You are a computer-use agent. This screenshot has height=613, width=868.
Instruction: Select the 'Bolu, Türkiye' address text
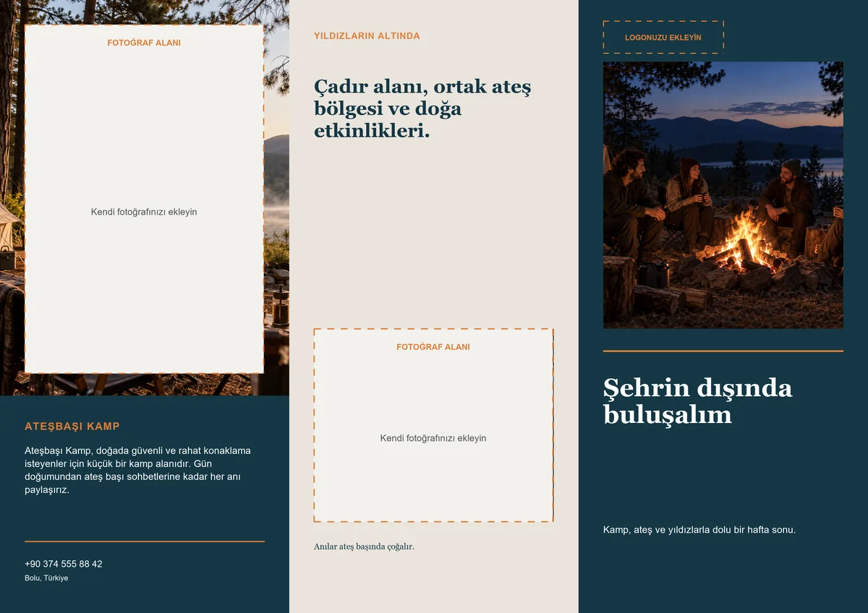[x=46, y=578]
